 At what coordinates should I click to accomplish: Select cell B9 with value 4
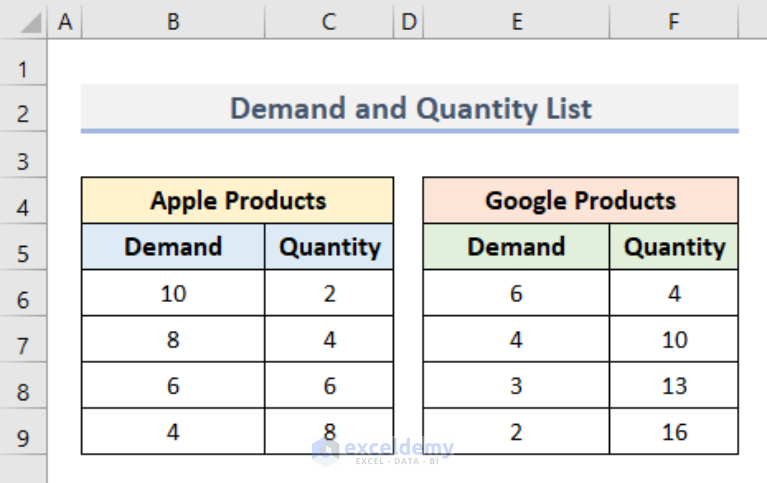click(x=173, y=431)
